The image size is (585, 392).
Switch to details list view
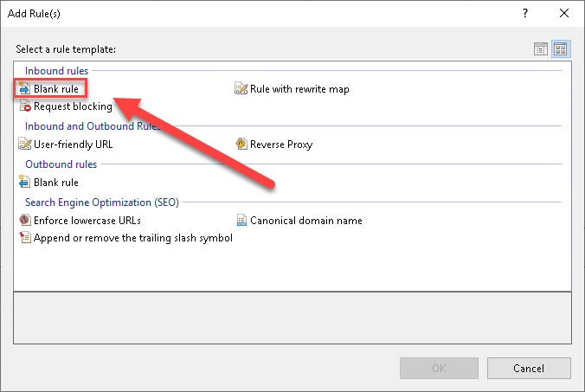point(542,49)
